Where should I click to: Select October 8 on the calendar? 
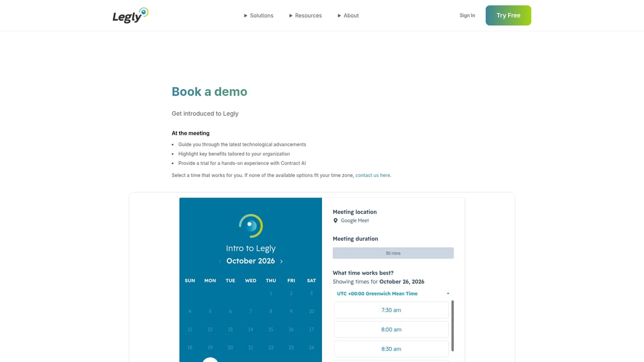point(271,311)
